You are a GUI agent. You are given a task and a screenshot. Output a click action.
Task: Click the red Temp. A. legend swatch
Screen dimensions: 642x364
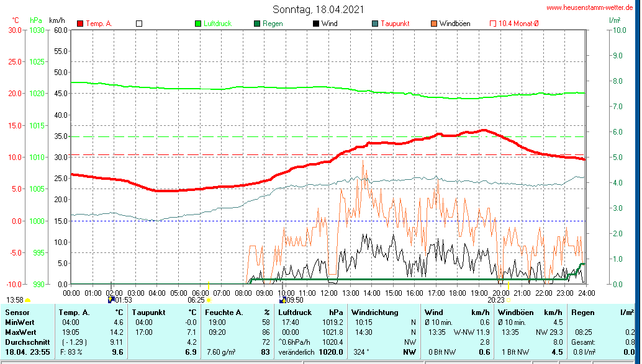point(80,24)
